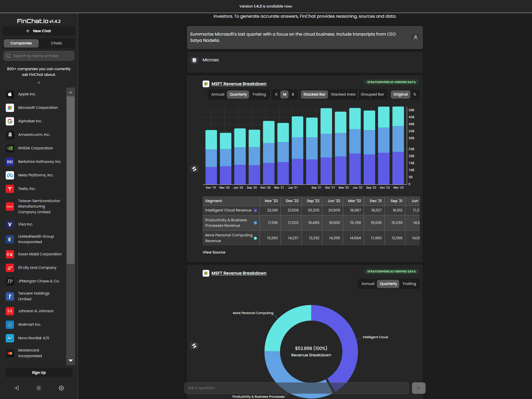532x399 pixels.
Task: Click the Version 1.4.2 available banner
Action: tap(266, 6)
